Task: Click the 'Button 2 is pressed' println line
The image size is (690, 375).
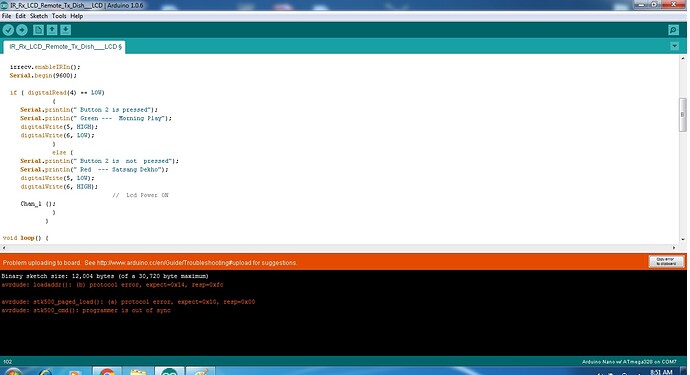Action: 88,110
